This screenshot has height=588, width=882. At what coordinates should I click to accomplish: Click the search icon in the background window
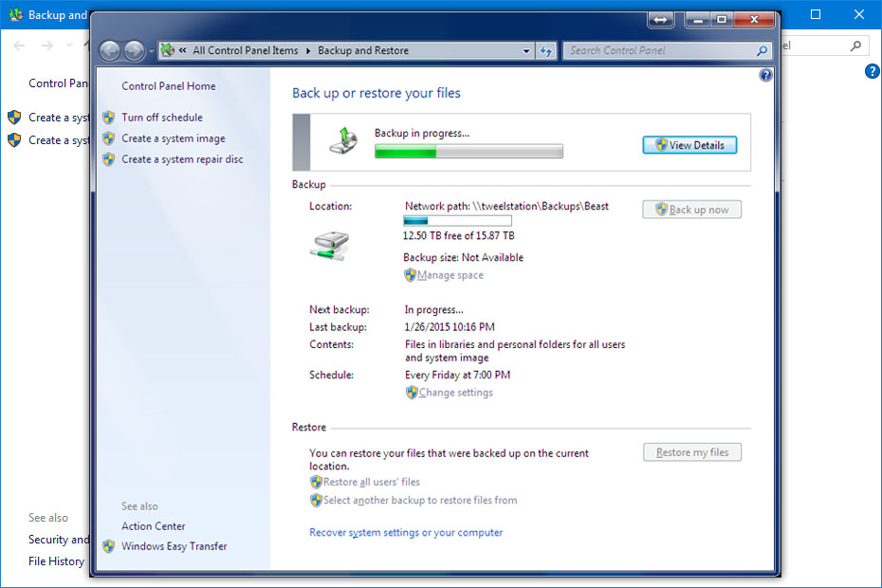(855, 46)
